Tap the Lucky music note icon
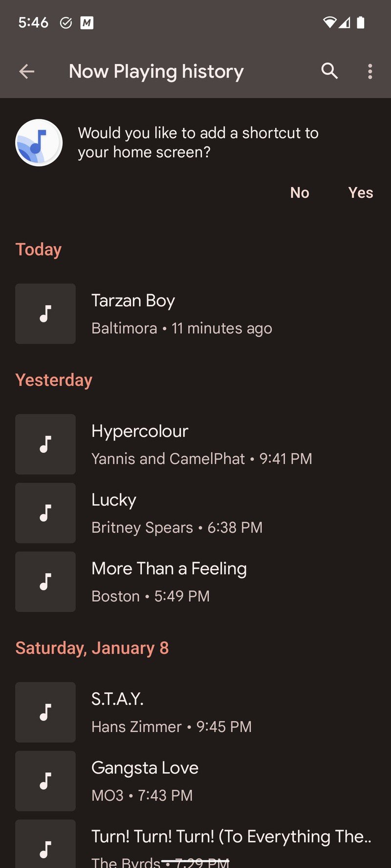The width and height of the screenshot is (391, 868). point(45,513)
